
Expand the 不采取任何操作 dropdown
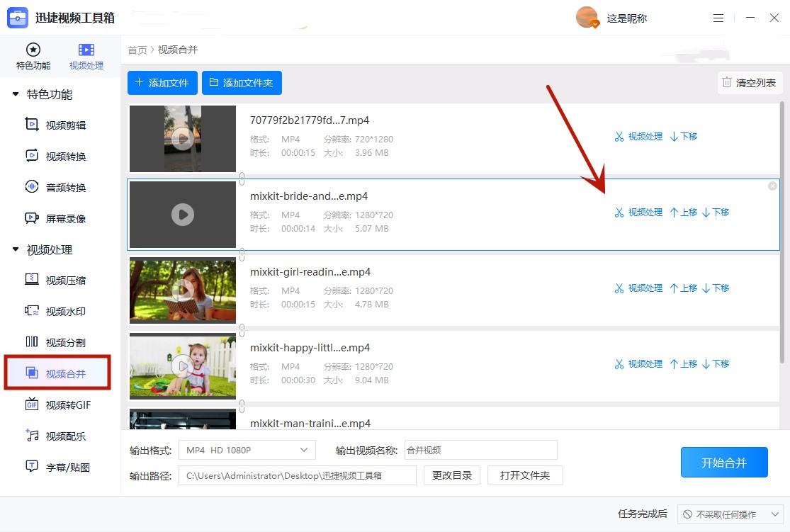[x=730, y=514]
